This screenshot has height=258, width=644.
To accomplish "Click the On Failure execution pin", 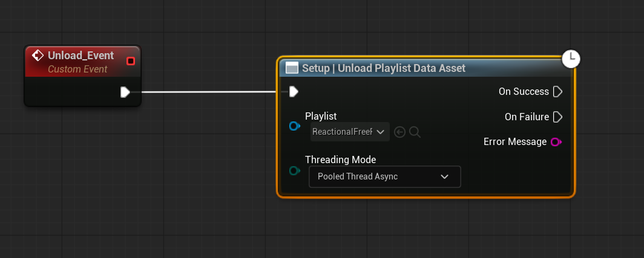I will pos(558,117).
